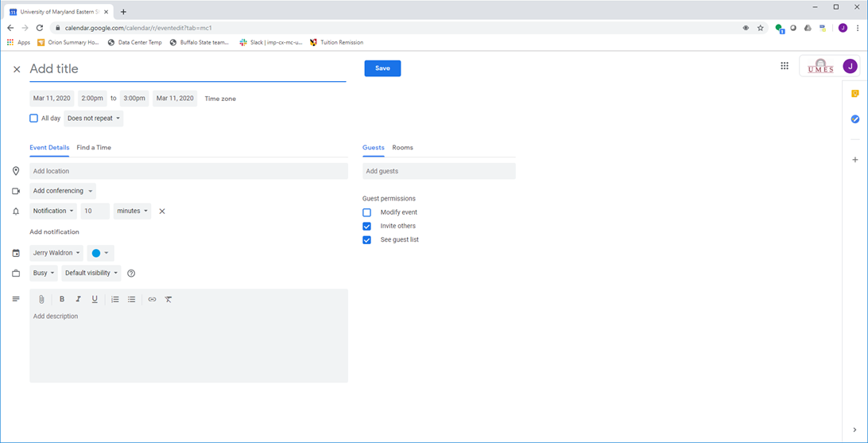
Task: Open the Tuition Remission bookmark
Action: click(337, 42)
